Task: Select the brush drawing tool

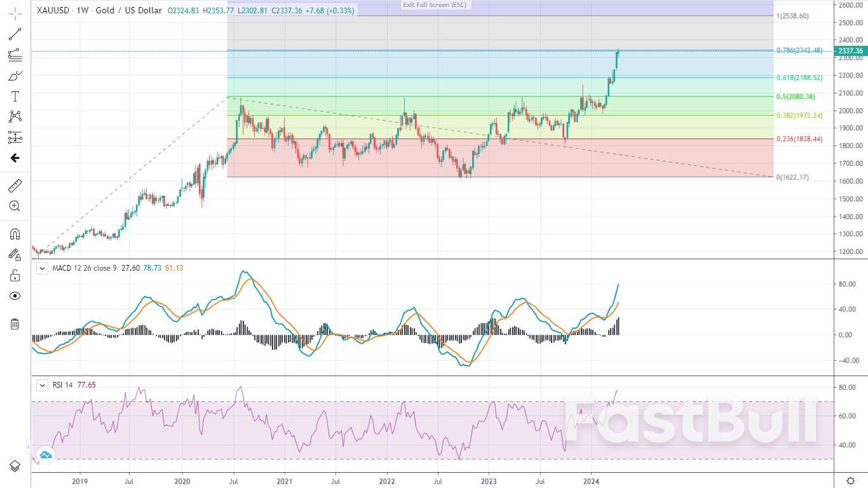Action: 15,76
